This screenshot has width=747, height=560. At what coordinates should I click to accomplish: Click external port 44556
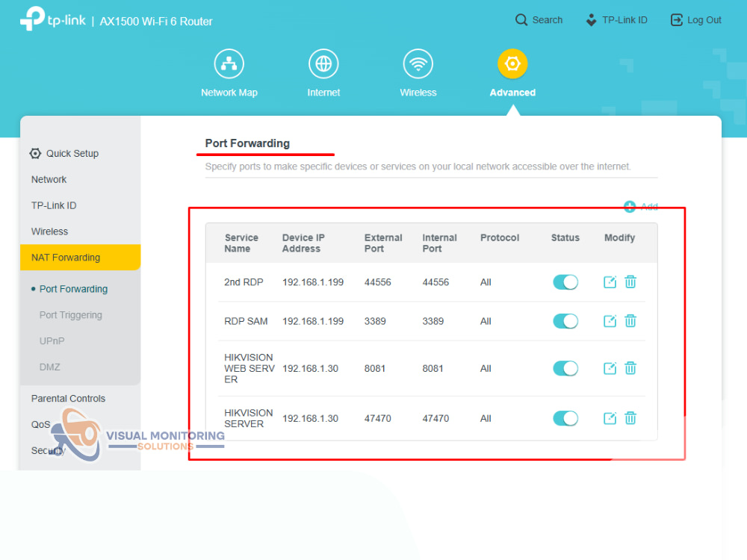point(377,282)
